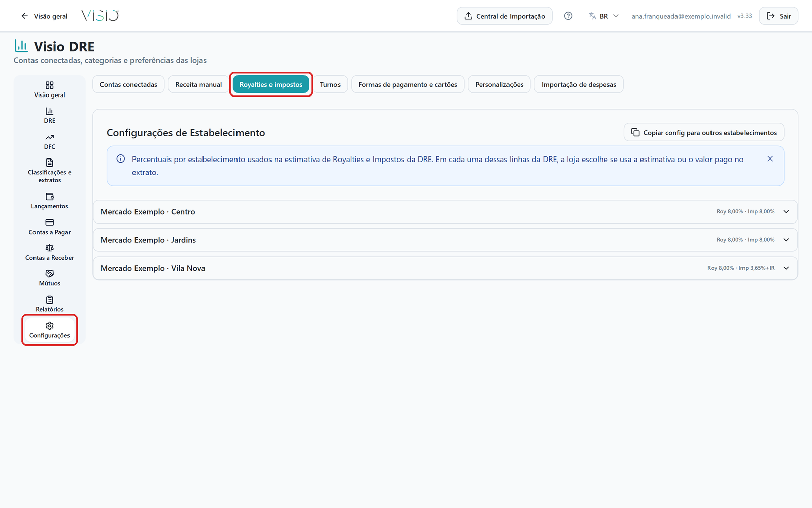Switch to the Contas conectadas tab
The image size is (812, 508).
pyautogui.click(x=128, y=84)
